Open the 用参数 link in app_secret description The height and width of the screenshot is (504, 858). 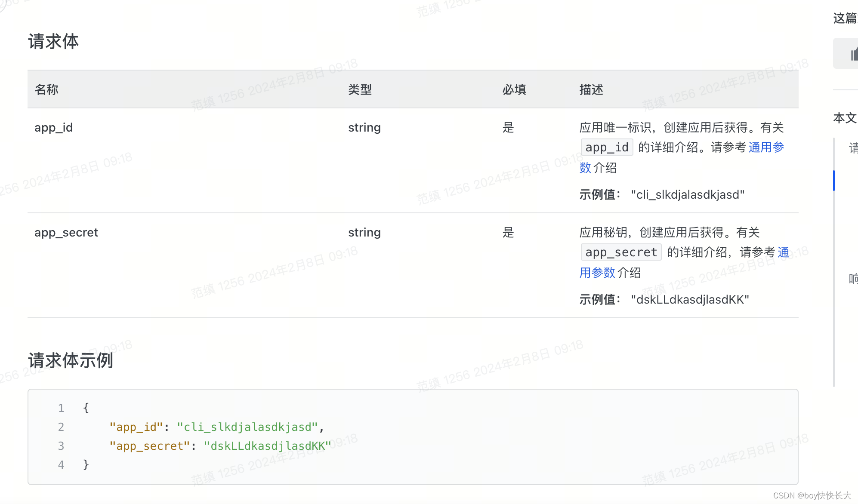coord(597,273)
